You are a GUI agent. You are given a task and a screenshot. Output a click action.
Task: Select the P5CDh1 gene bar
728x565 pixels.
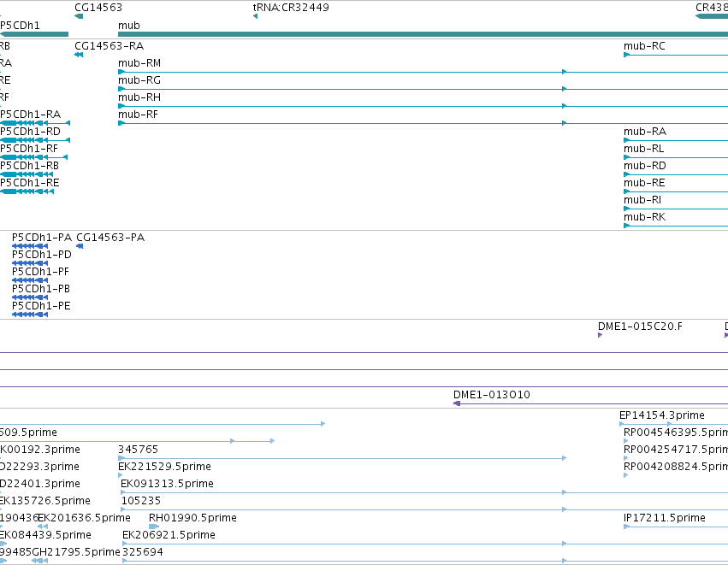pyautogui.click(x=34, y=34)
